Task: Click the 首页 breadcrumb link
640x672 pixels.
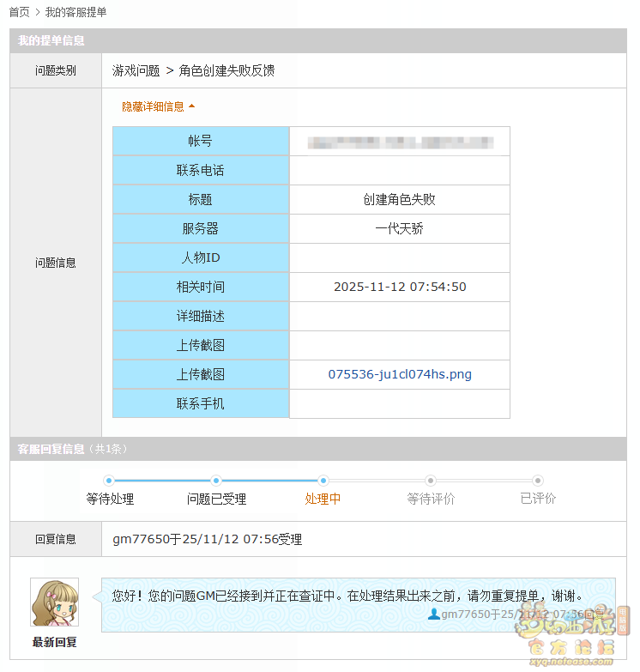Action: (x=19, y=12)
